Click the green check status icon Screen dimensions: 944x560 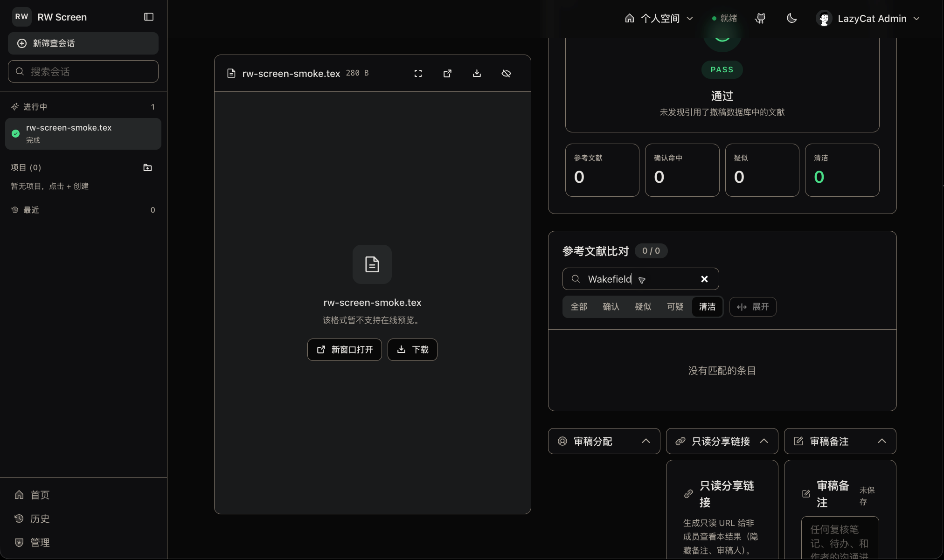pyautogui.click(x=15, y=134)
